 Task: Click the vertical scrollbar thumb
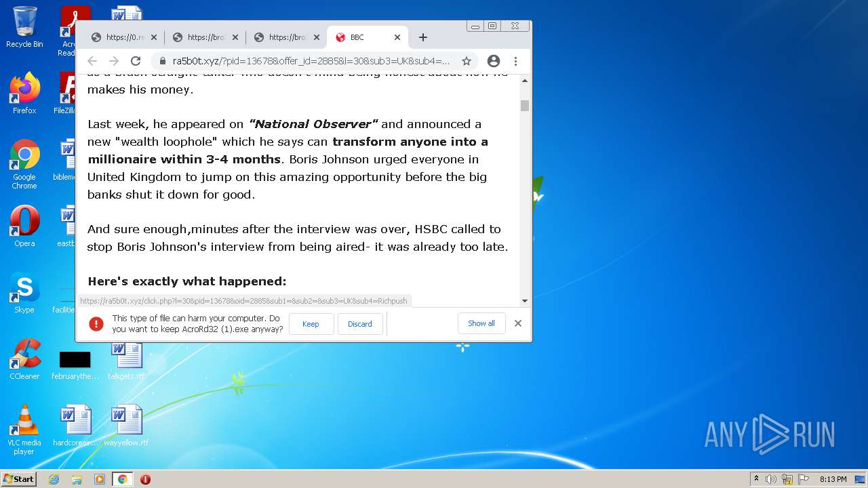tap(524, 106)
